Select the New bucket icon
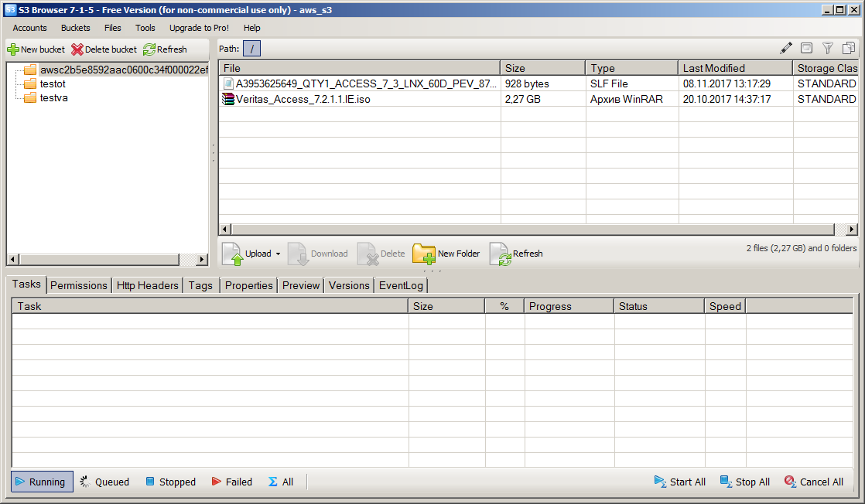The width and height of the screenshot is (865, 504). coord(13,49)
